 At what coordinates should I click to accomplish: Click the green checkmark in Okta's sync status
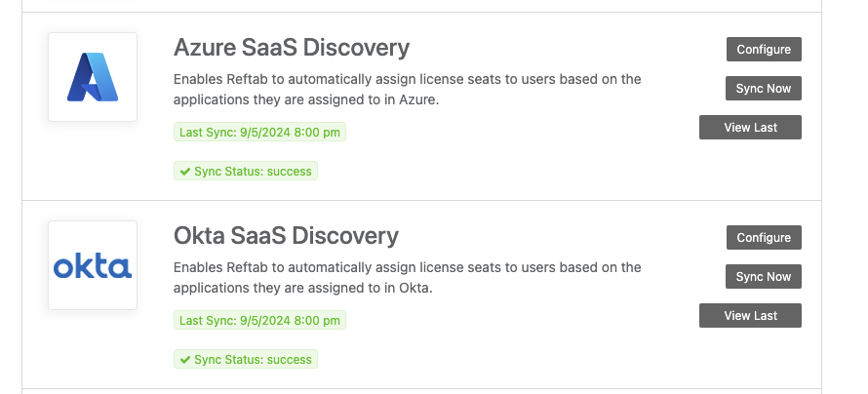pos(185,360)
